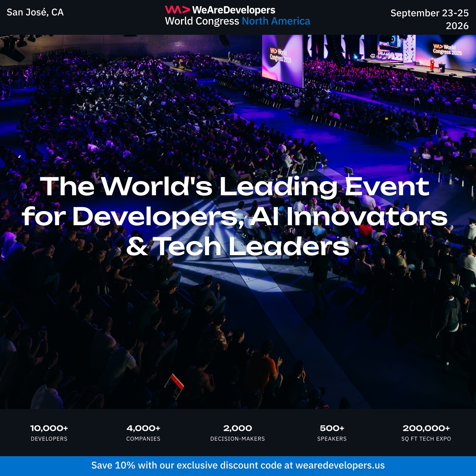
Task: Click the 'DECISION-MAKERS' label
Action: pyautogui.click(x=238, y=439)
